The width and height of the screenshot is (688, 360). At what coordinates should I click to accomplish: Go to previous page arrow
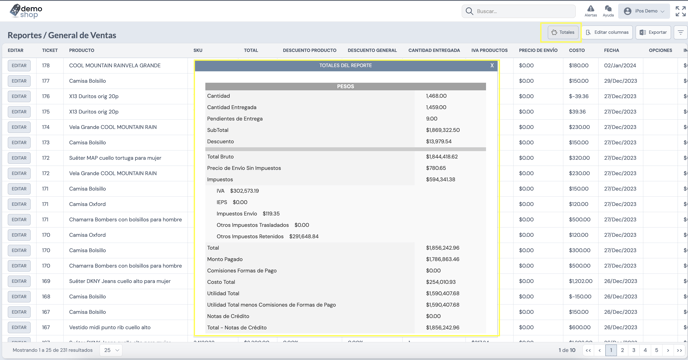point(599,350)
